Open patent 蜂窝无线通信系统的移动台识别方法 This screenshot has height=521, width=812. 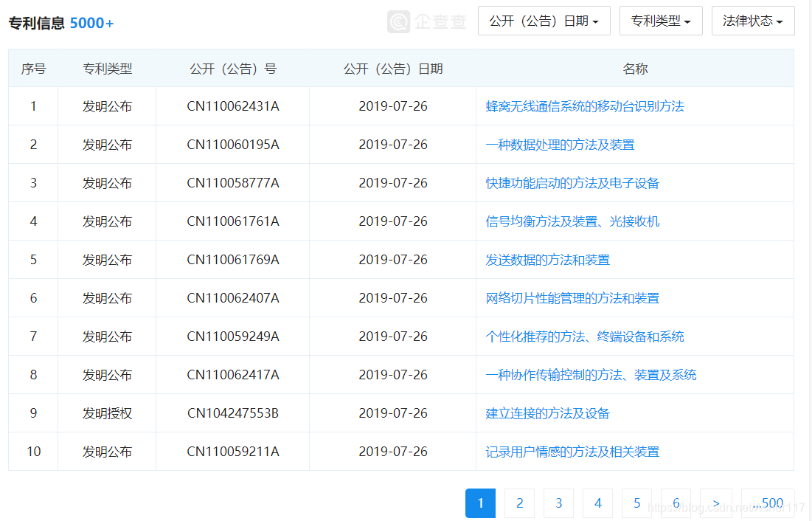585,106
